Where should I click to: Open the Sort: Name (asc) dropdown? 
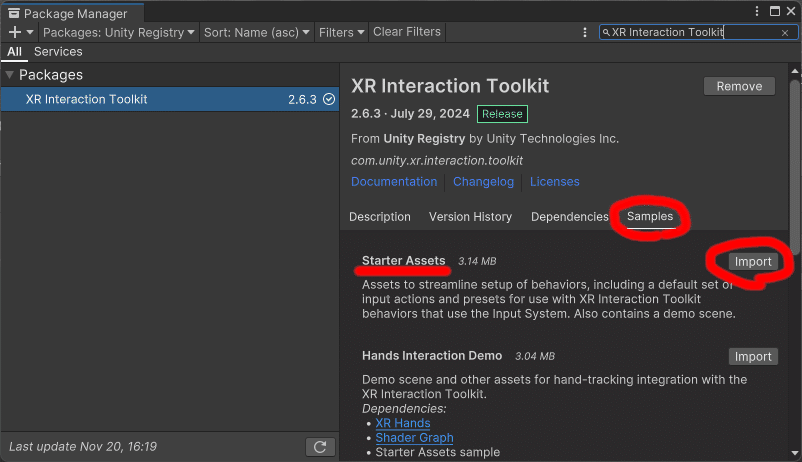[256, 32]
